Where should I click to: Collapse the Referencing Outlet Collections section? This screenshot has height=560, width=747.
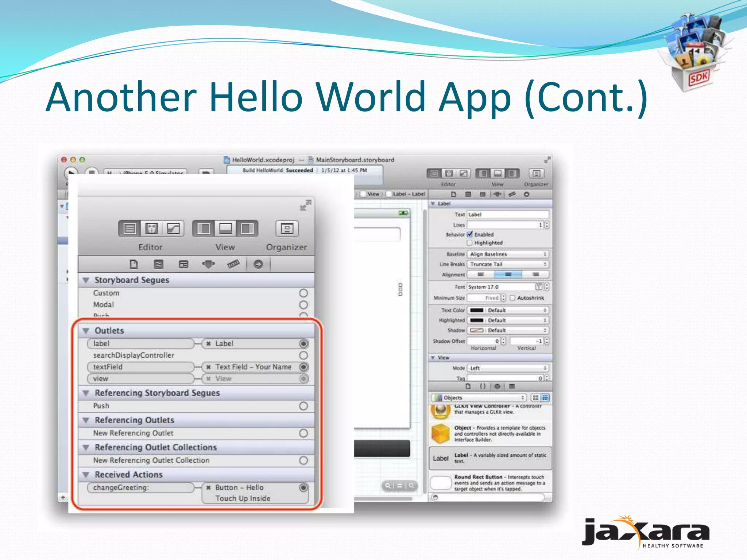[x=86, y=447]
